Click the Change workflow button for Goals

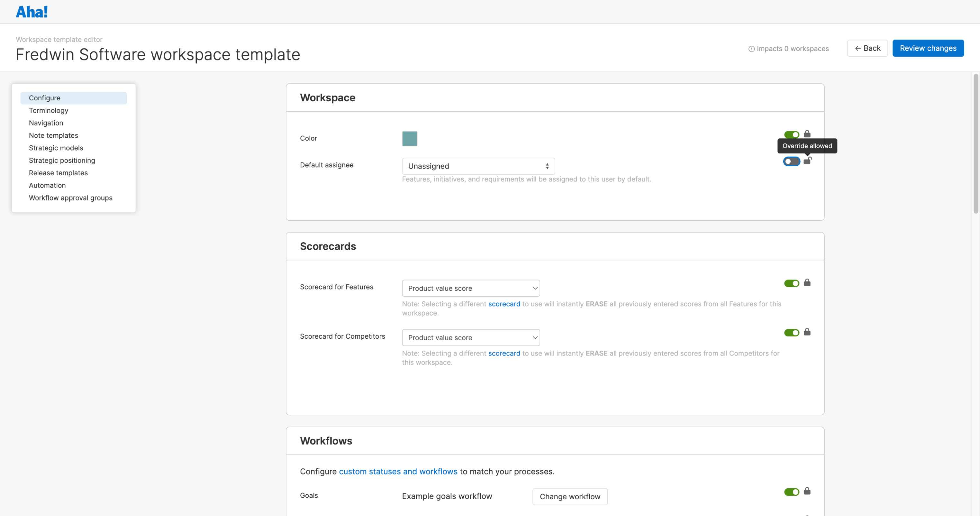[569, 496]
